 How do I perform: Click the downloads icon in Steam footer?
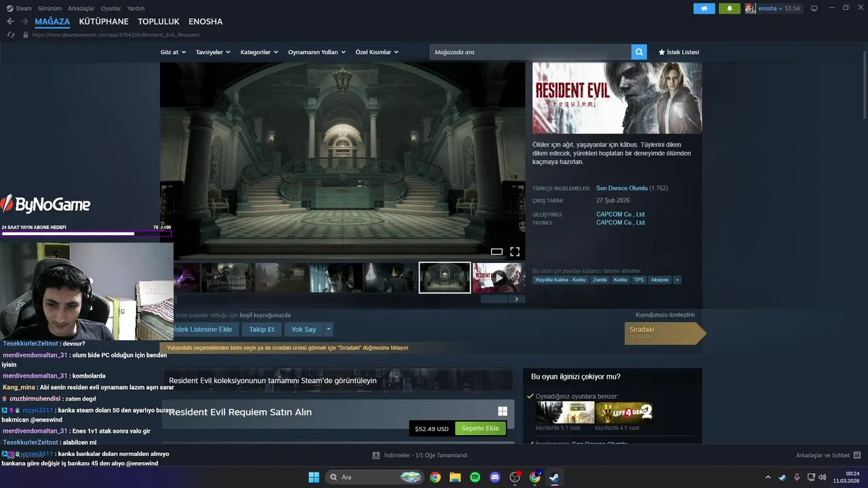click(x=376, y=455)
